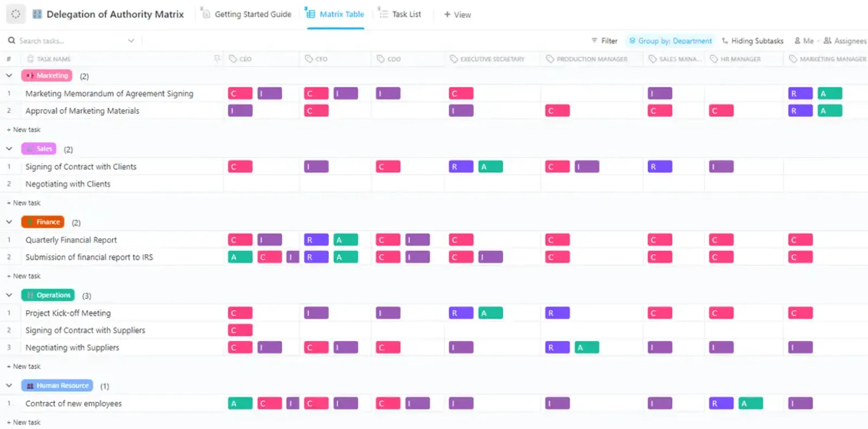This screenshot has width=868, height=429.
Task: Click the loading spinner icon beside the title
Action: 16,14
